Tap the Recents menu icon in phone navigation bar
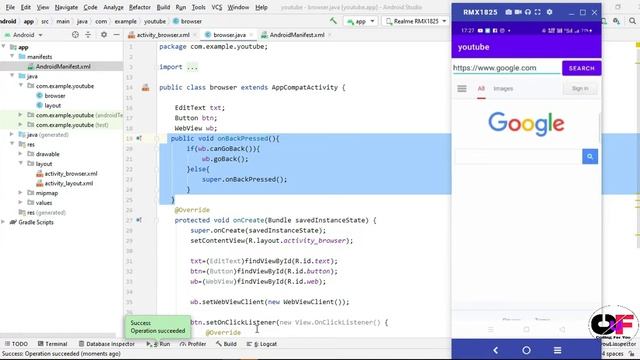Screen dimensions: 640x360 pos(557,350)
